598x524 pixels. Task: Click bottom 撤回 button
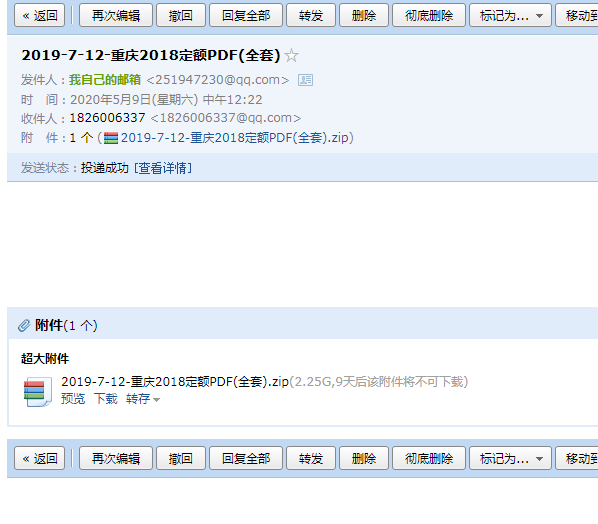[181, 458]
